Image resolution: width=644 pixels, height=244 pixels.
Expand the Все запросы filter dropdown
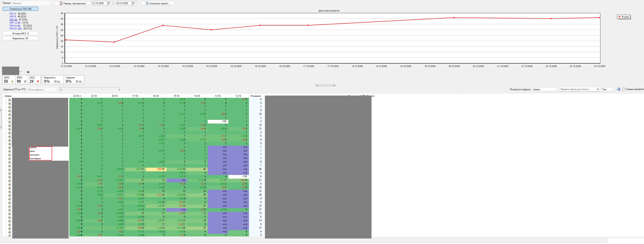(x=42, y=89)
